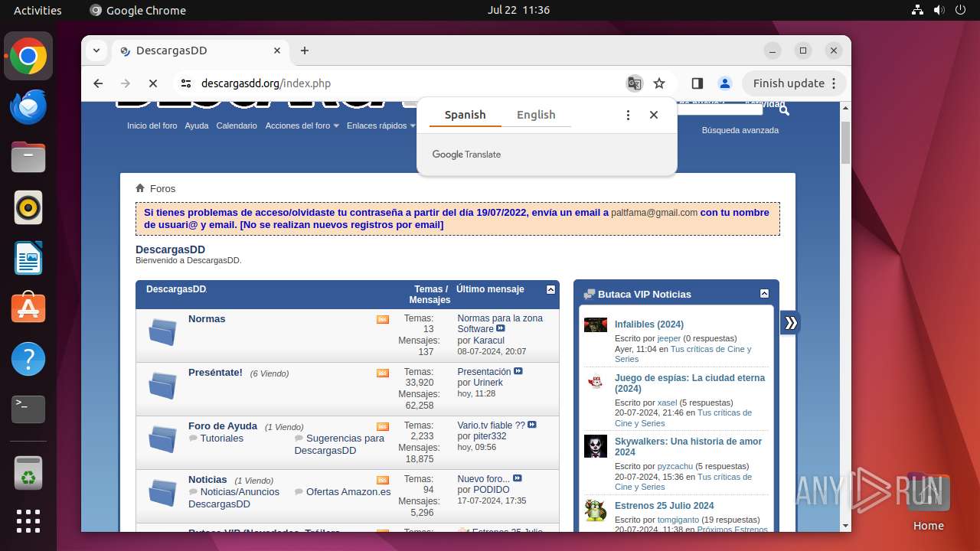Image resolution: width=980 pixels, height=551 pixels.
Task: Click the forum search magnifier icon
Action: [783, 111]
